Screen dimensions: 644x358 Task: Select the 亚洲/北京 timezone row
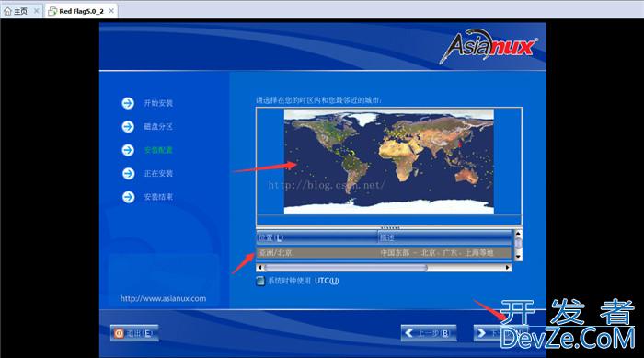pos(384,253)
